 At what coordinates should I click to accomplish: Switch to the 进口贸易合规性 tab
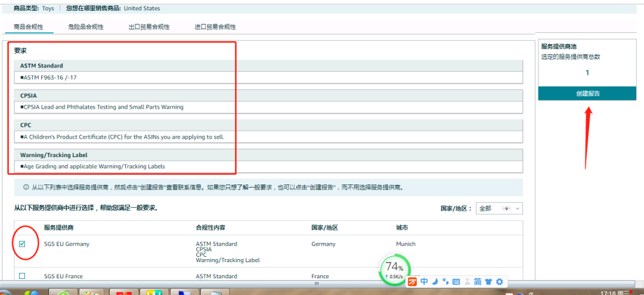[215, 27]
